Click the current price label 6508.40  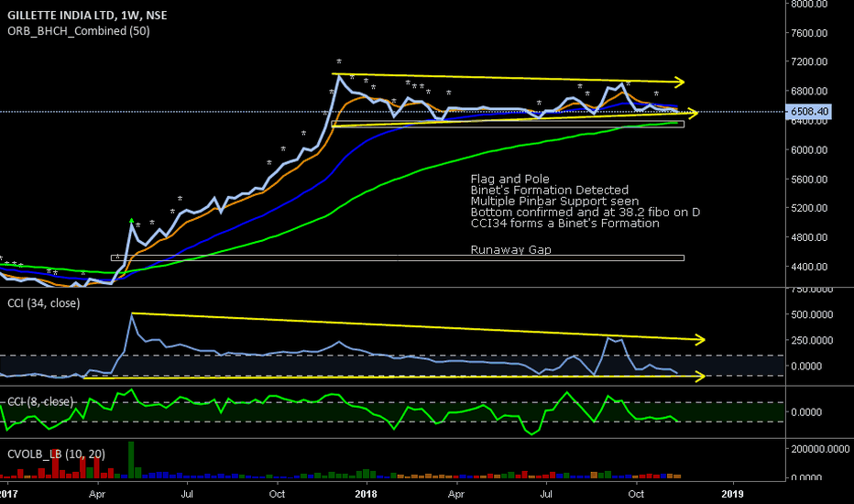point(810,112)
